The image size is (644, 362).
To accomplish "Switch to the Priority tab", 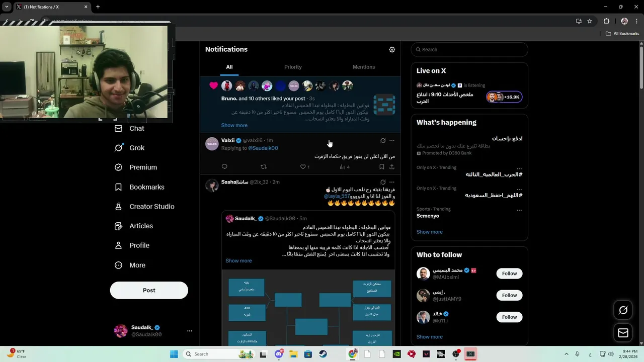I will [293, 67].
